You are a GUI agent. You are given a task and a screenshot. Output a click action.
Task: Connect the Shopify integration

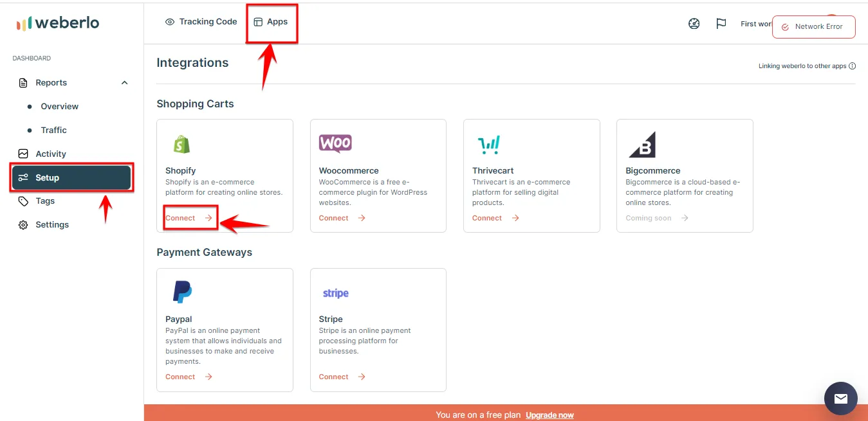pyautogui.click(x=189, y=218)
